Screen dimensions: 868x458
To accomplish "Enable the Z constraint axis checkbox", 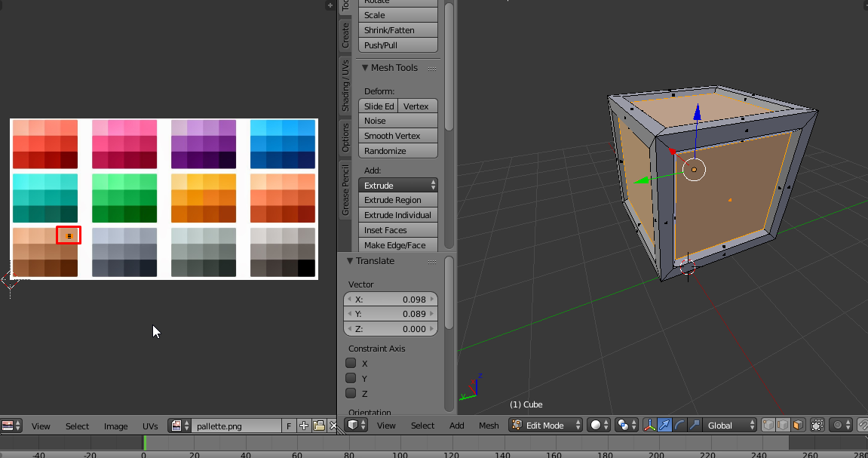I will (351, 393).
